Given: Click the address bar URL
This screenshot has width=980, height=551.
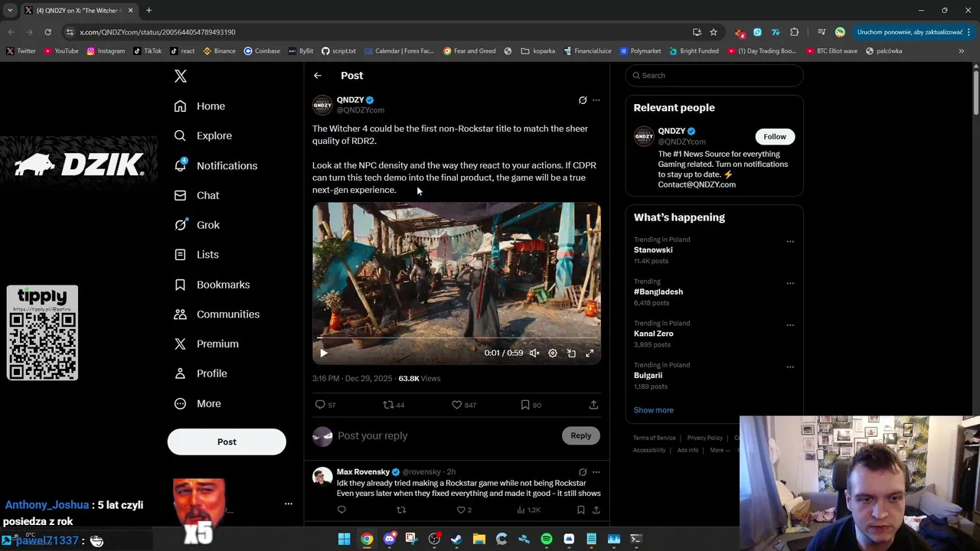Looking at the screenshot, I should 158,32.
